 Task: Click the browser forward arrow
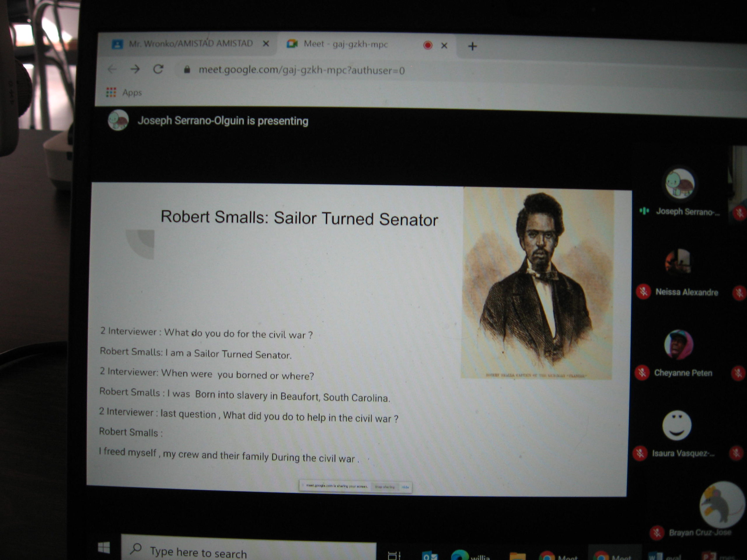click(135, 69)
